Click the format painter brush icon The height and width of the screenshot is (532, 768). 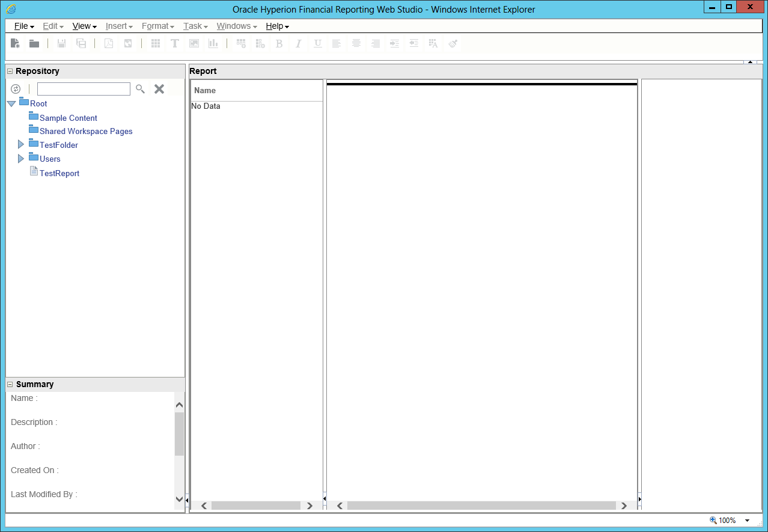[x=453, y=43]
